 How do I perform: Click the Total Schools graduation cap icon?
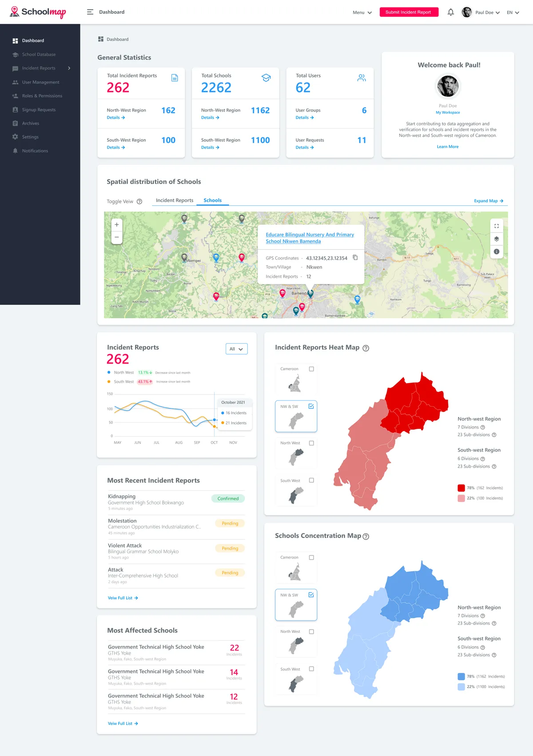tap(266, 78)
